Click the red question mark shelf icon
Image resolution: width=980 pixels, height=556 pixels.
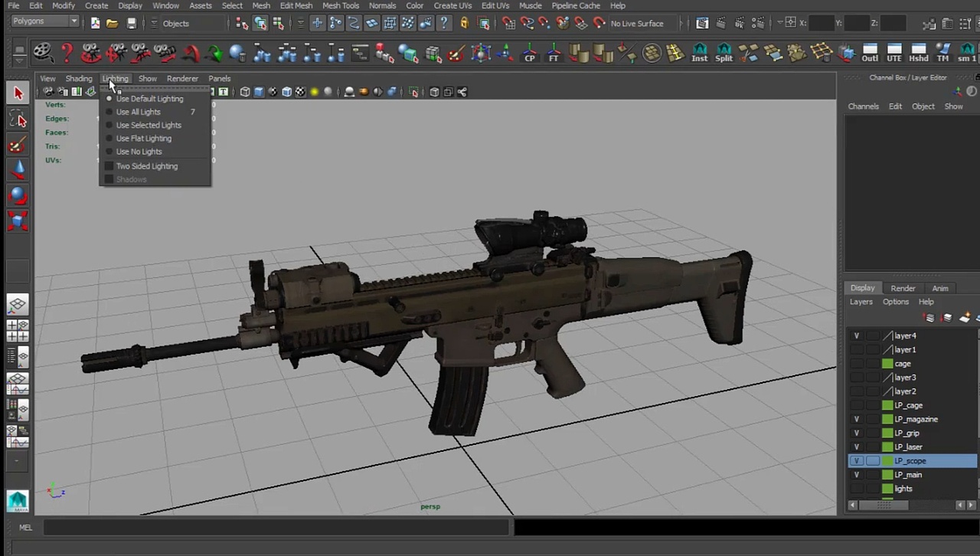coord(66,54)
